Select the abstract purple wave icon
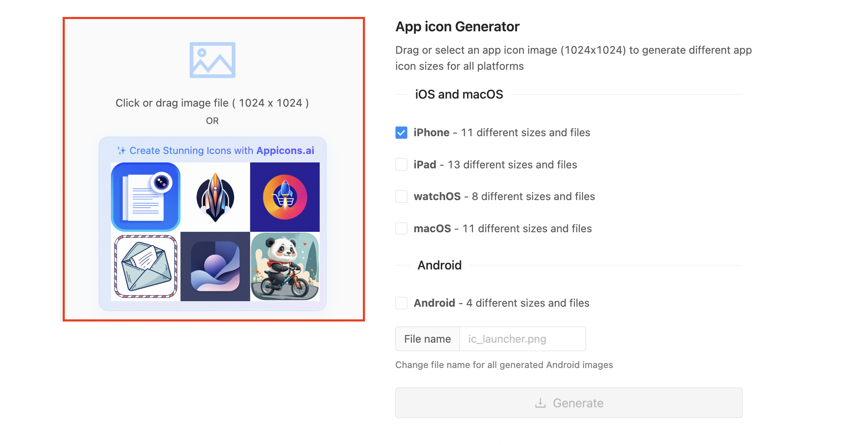Screen dimensions: 868x445 click(x=215, y=266)
